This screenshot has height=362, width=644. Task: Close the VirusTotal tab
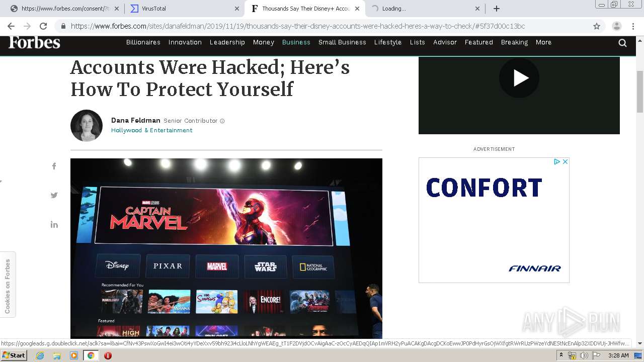(x=237, y=9)
